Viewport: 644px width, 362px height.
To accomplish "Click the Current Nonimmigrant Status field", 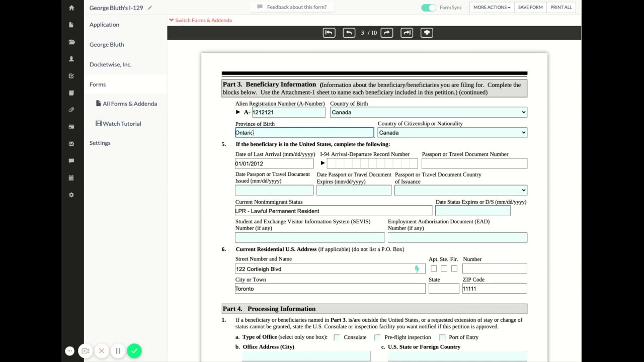I will pos(333,211).
